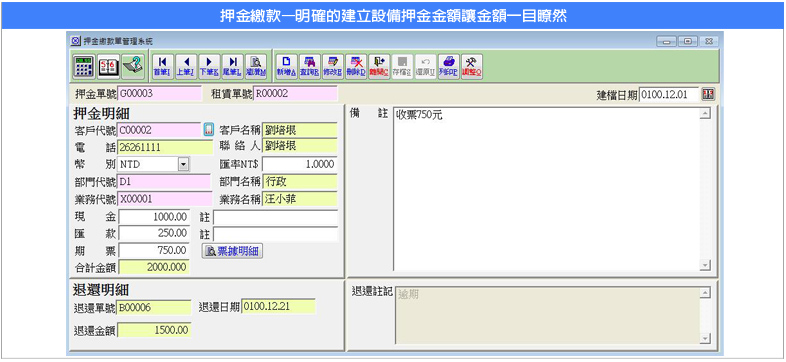
Task: Open the calculator tool icon
Action: click(84, 66)
